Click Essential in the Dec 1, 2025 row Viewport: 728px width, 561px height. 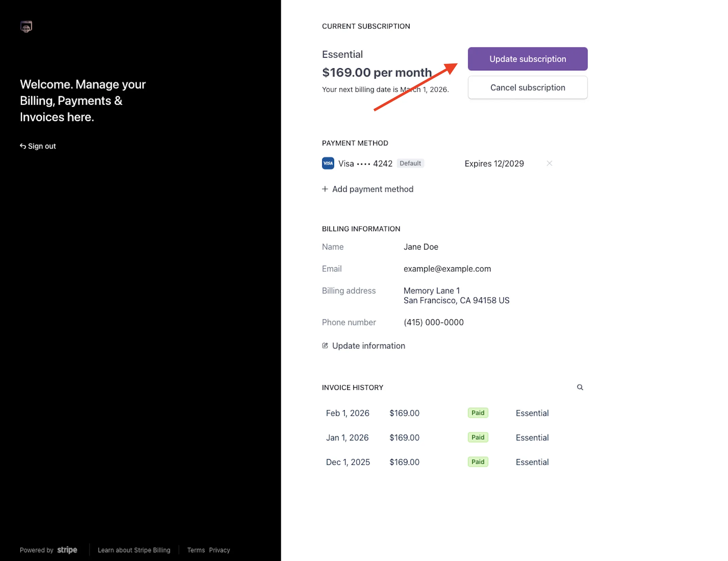[532, 462]
